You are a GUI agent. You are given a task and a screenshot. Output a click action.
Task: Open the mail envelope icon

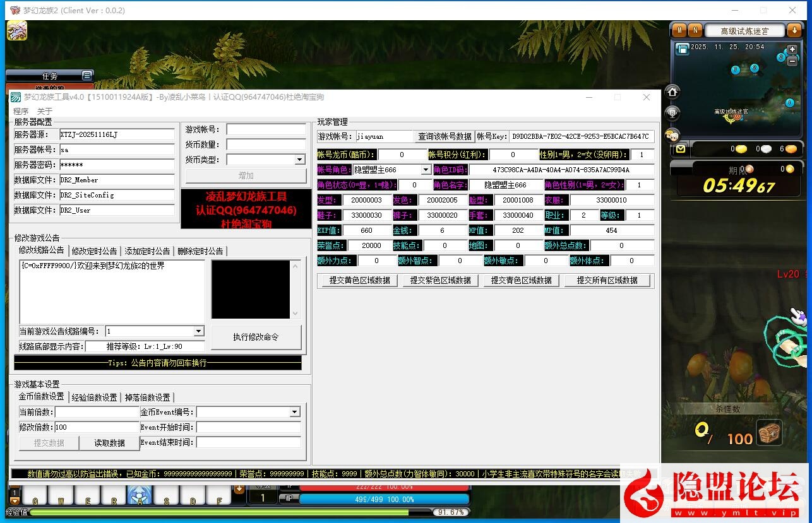pos(680,150)
